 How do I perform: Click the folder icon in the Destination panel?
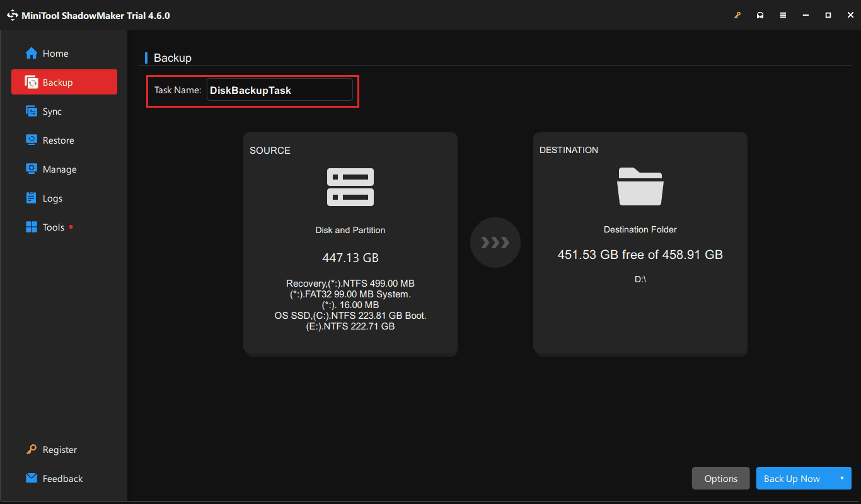pyautogui.click(x=640, y=186)
